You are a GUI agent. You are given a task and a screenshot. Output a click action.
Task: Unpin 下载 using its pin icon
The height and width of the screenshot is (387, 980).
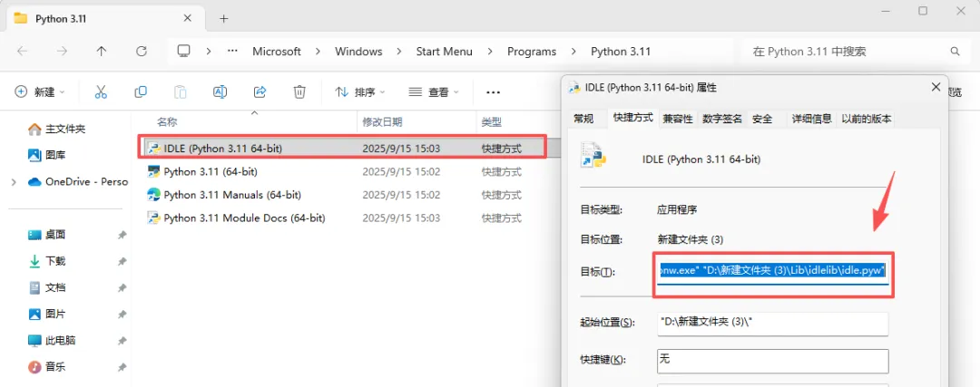click(122, 262)
